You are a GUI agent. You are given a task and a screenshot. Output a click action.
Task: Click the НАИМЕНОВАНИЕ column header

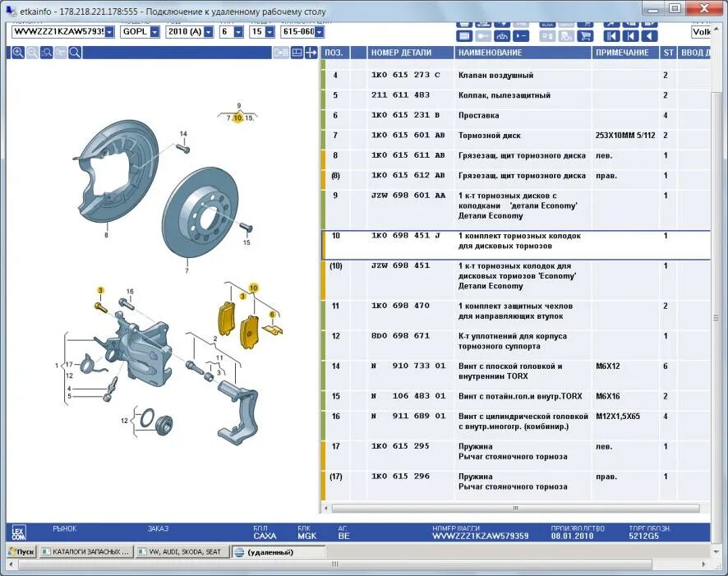pyautogui.click(x=523, y=53)
